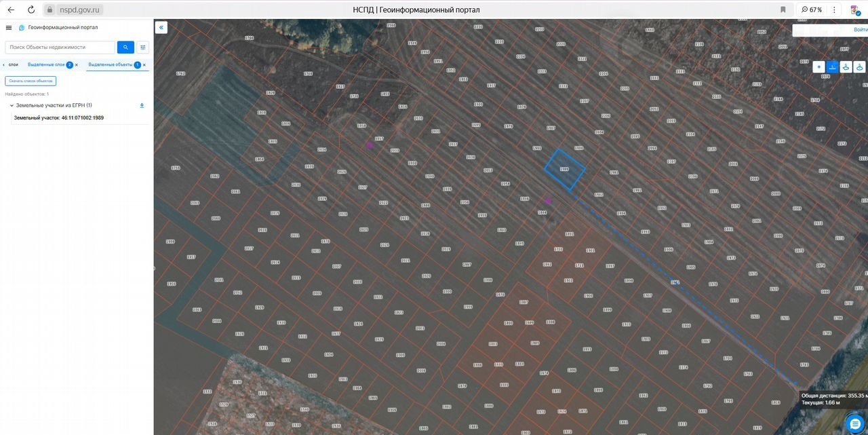The width and height of the screenshot is (868, 435).
Task: Click the blue search magnifier button
Action: click(x=125, y=48)
